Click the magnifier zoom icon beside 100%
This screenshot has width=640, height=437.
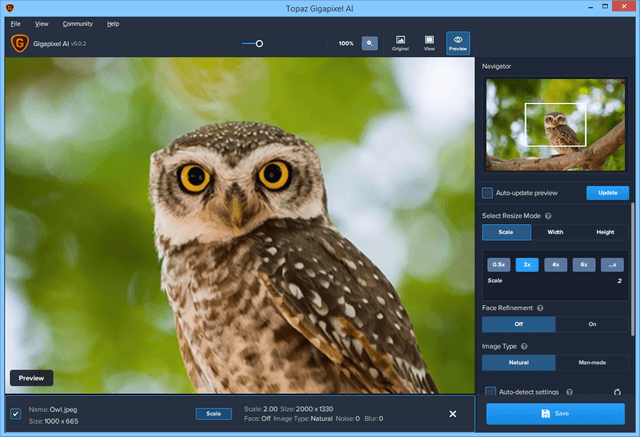click(370, 43)
